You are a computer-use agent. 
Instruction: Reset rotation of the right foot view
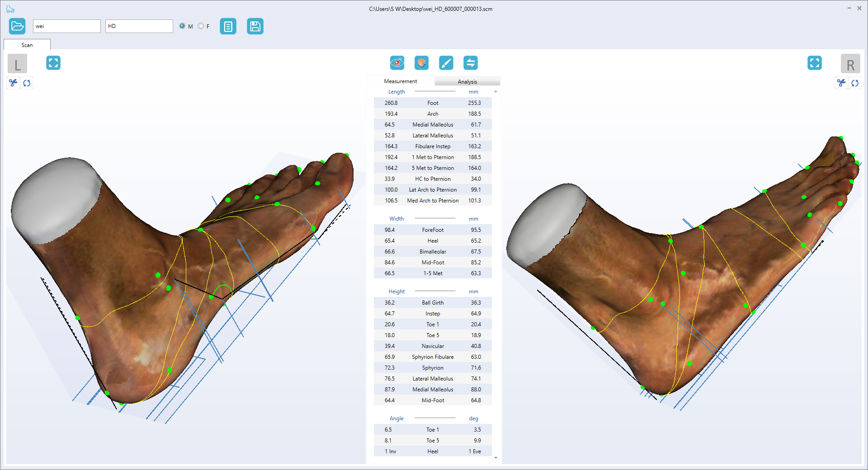[x=855, y=83]
